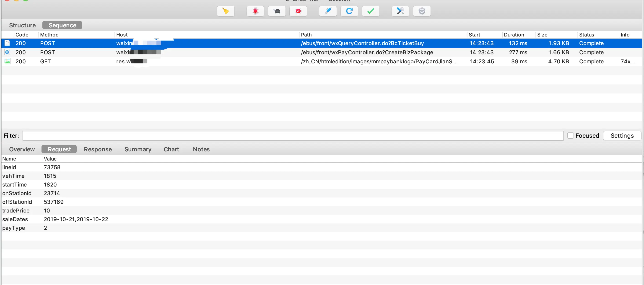Select the PayCardJianS image request path
The image size is (644, 285).
pyautogui.click(x=379, y=62)
